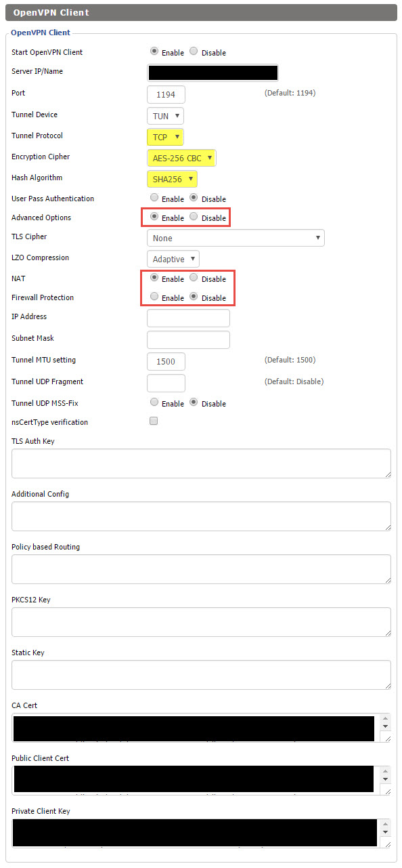Viewport: 402px width, 868px height.
Task: Expand Encryption Cipher AES-256 CBC dropdown
Action: click(x=181, y=158)
